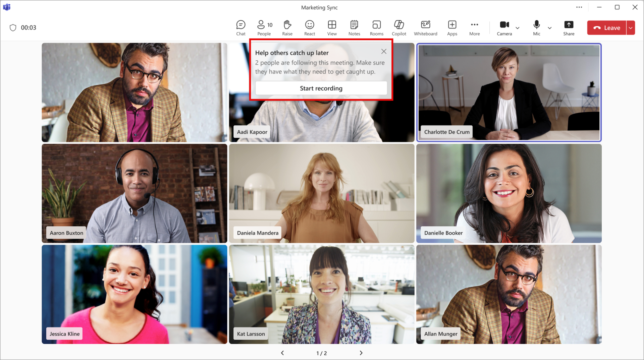Leave the Marketing Sync meeting

pyautogui.click(x=606, y=28)
